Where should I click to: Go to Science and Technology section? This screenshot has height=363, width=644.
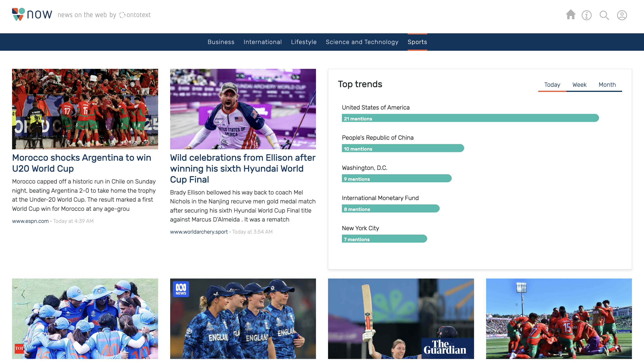(x=362, y=42)
